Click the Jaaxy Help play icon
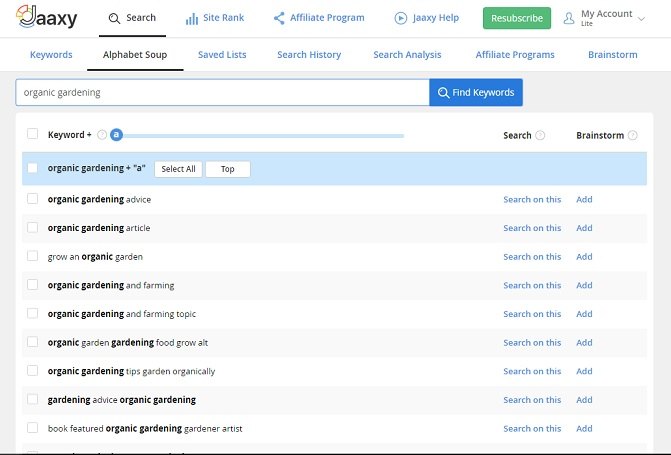The height and width of the screenshot is (455, 671). pyautogui.click(x=401, y=18)
